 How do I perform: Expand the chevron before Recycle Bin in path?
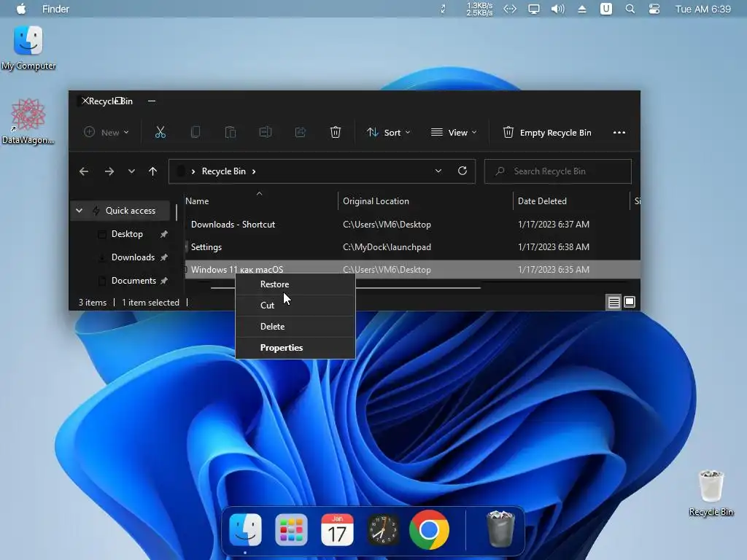point(193,171)
